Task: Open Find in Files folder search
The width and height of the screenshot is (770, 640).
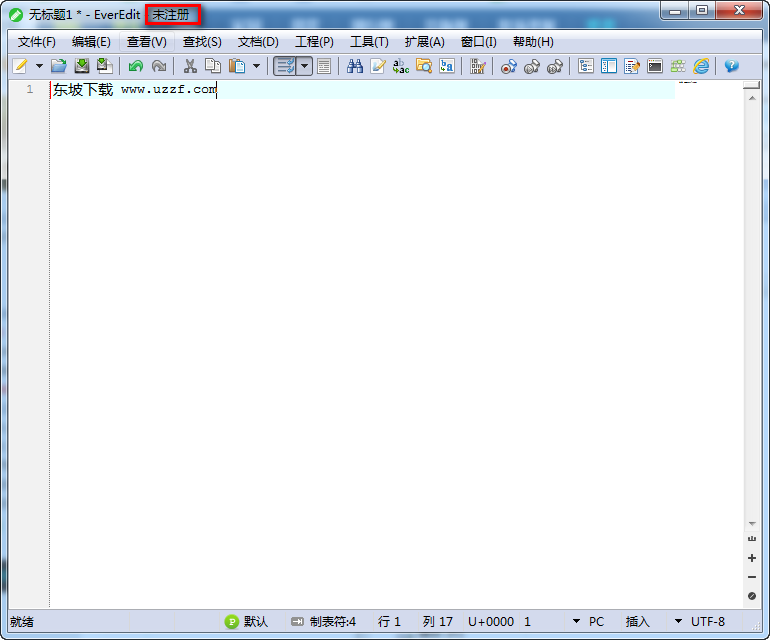Action: click(424, 66)
